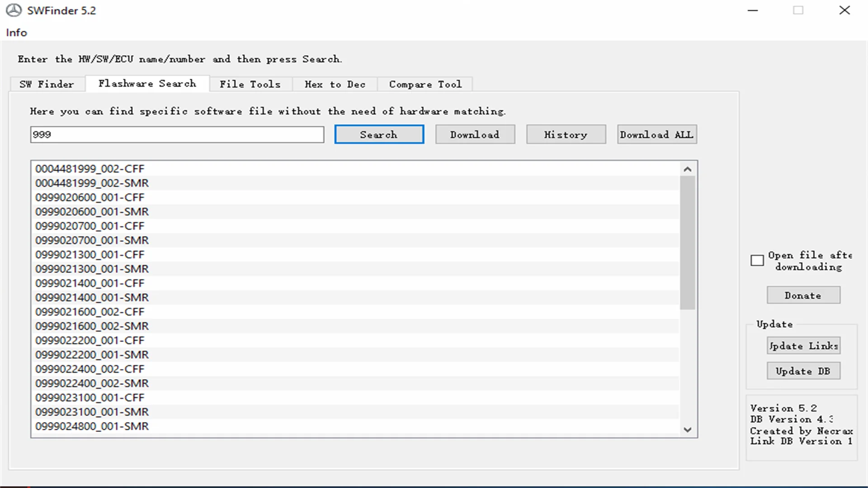Viewport: 868px width, 488px height.
Task: Click the Search button
Action: click(379, 135)
